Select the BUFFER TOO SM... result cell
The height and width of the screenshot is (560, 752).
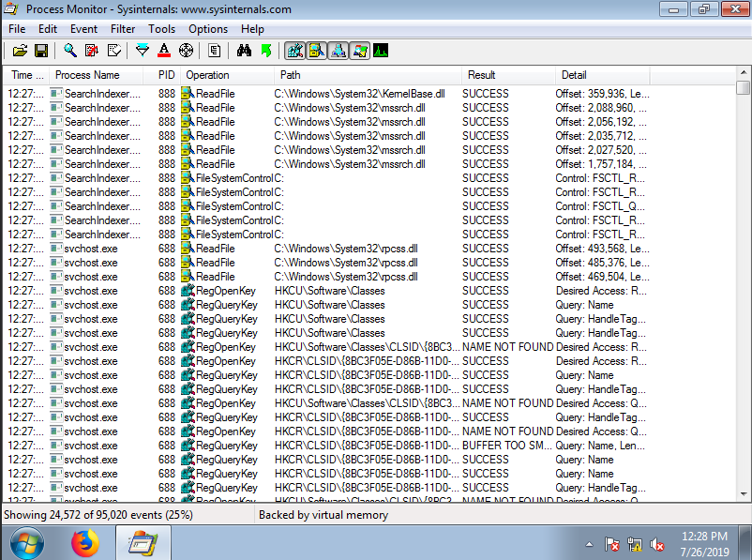[506, 446]
